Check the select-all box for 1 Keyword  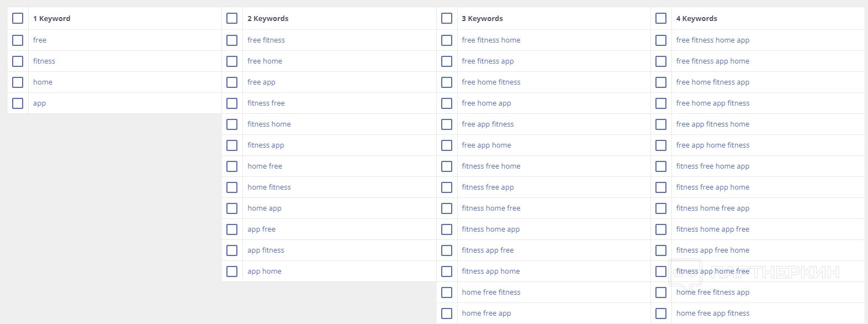coord(18,18)
